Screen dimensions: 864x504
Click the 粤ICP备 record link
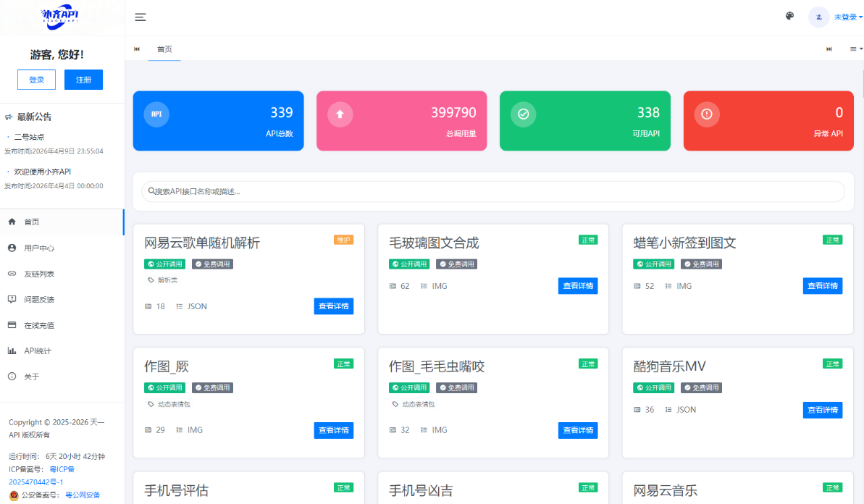[62, 469]
